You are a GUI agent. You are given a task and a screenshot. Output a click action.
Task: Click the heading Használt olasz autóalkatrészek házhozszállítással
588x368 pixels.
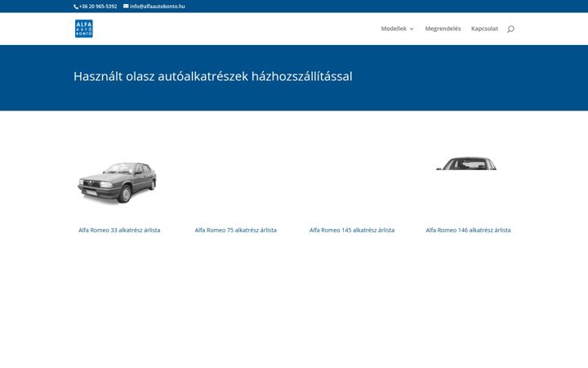pyautogui.click(x=212, y=76)
